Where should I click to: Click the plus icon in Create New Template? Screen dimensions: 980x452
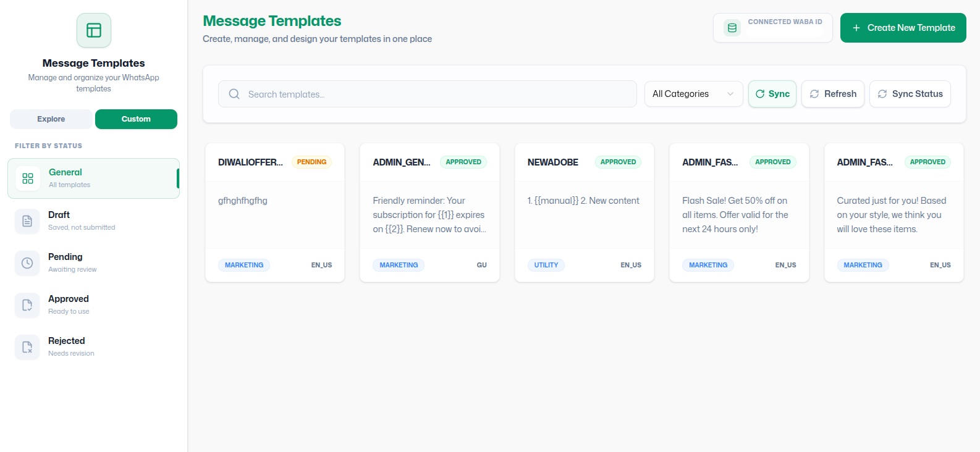(x=856, y=28)
